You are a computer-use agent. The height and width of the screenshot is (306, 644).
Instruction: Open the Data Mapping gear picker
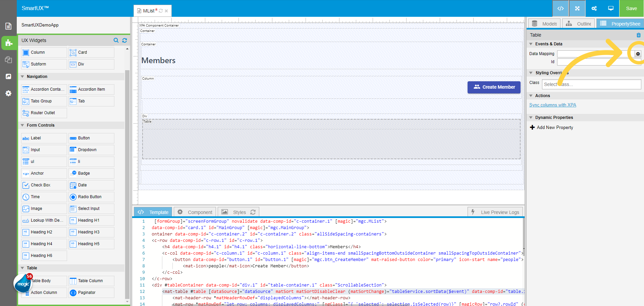pyautogui.click(x=638, y=53)
